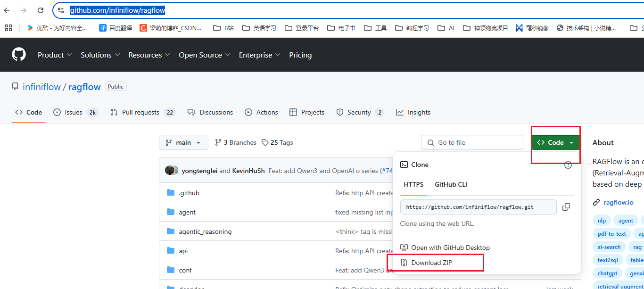Click the .github folder icon
This screenshot has height=289, width=644.
(x=171, y=193)
